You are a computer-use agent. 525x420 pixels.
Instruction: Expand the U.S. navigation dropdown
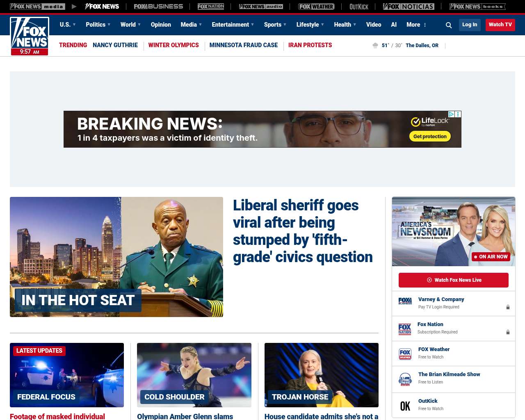pyautogui.click(x=68, y=25)
